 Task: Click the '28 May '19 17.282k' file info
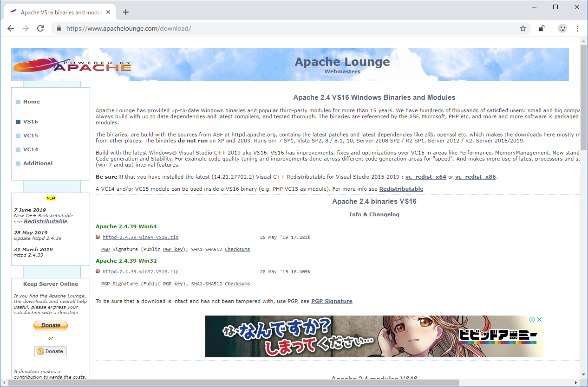coord(285,237)
